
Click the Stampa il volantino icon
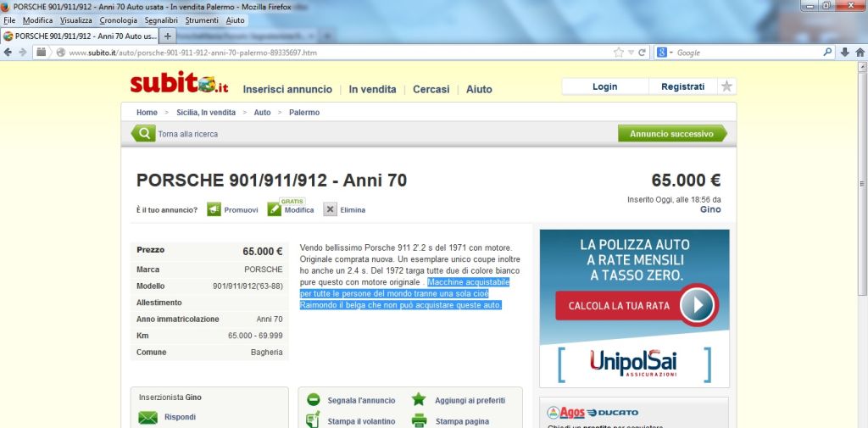314,420
